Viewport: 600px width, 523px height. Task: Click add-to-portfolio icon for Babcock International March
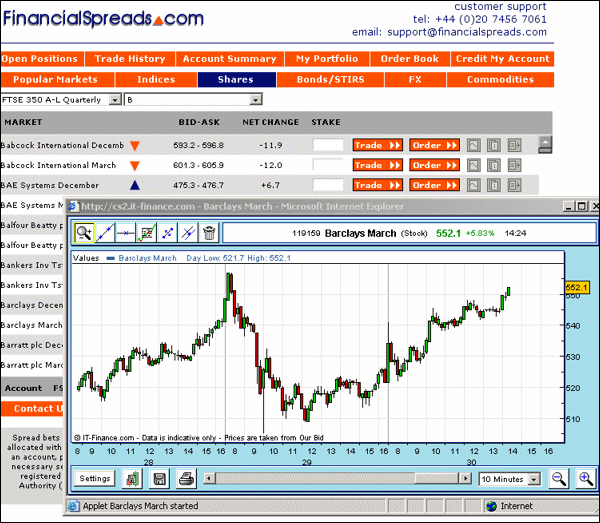pos(514,165)
